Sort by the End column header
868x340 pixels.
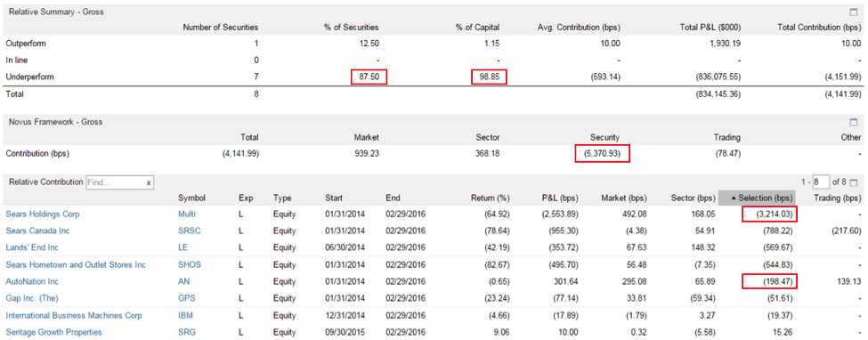tap(393, 198)
